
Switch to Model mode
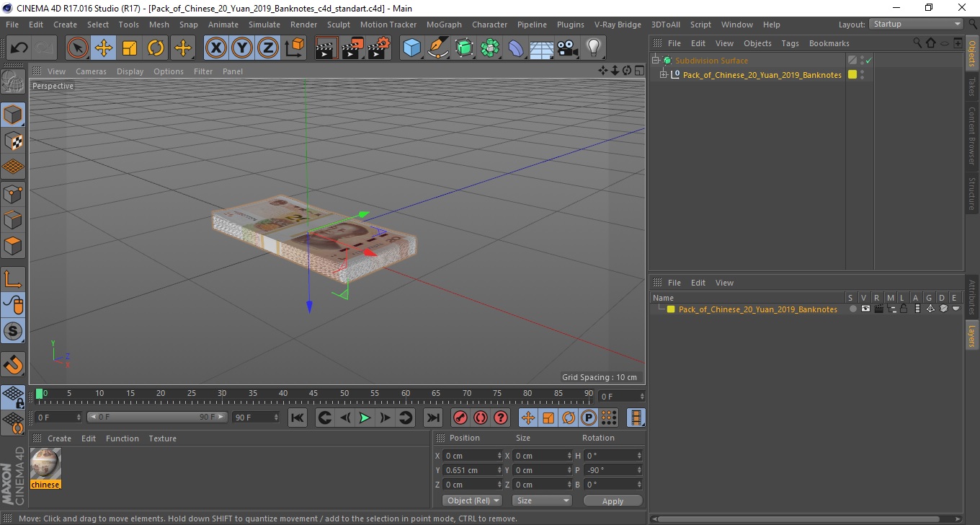pyautogui.click(x=13, y=115)
